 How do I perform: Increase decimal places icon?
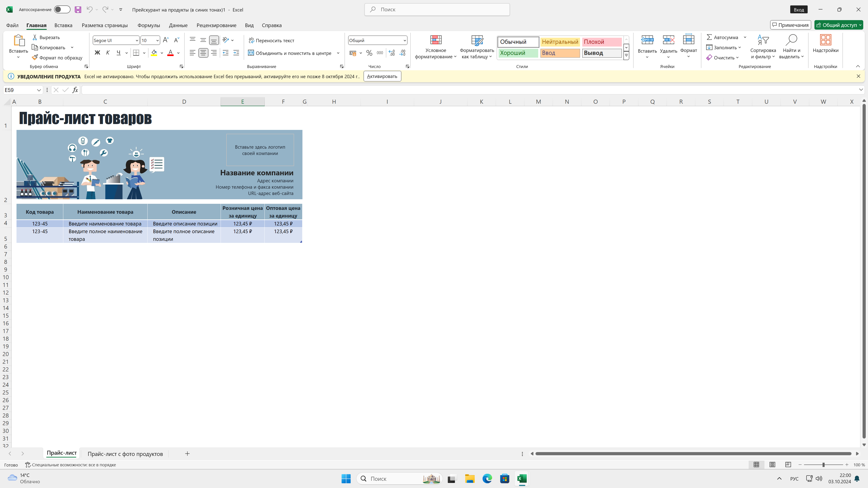(x=392, y=53)
